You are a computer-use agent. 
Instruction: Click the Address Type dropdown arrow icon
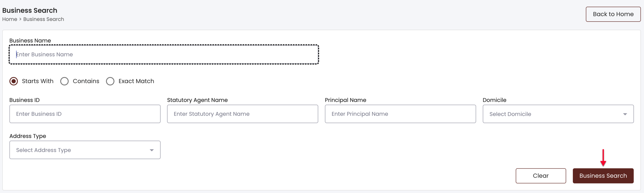[152, 150]
